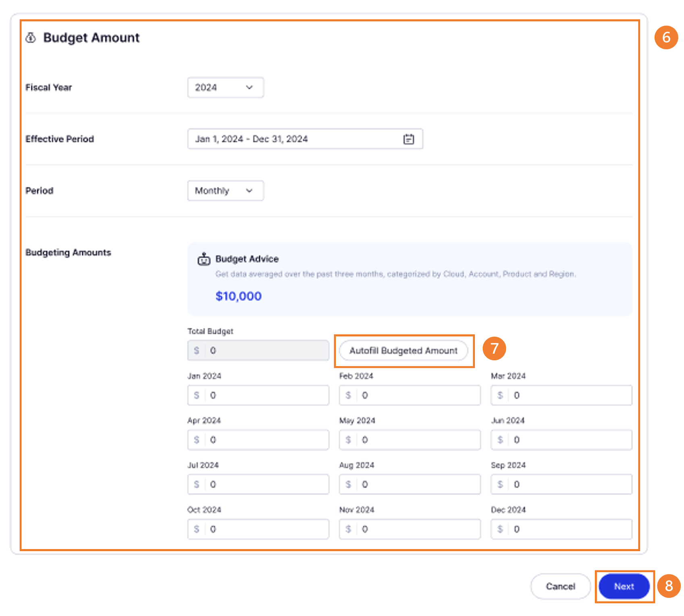Click the robot icon next to Budget Advice
This screenshot has width=684, height=616.
pyautogui.click(x=204, y=259)
